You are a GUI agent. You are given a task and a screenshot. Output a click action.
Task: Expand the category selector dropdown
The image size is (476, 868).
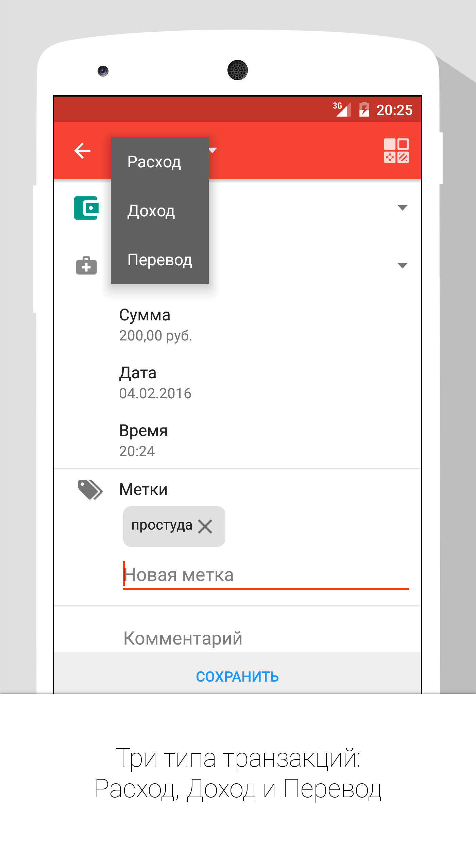403,266
